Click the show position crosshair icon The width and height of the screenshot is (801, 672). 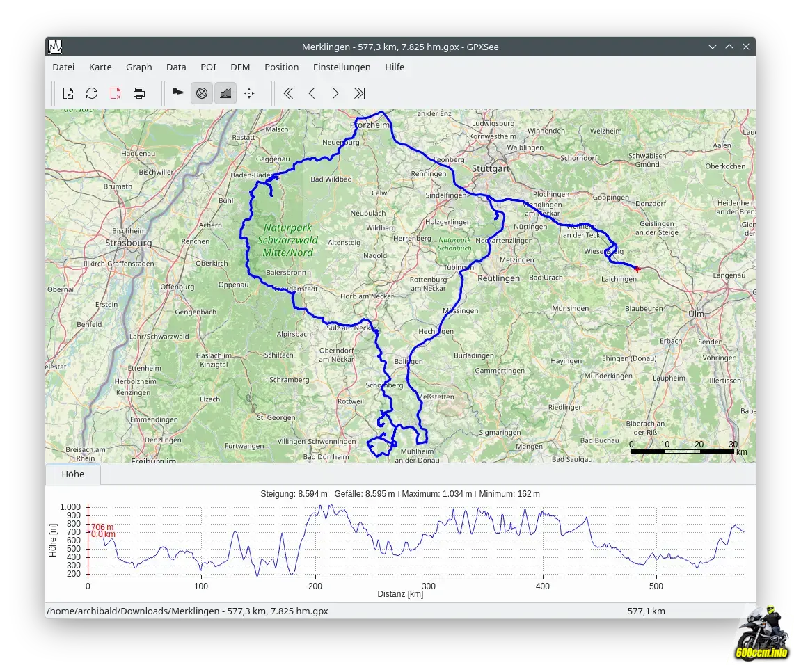[249, 93]
